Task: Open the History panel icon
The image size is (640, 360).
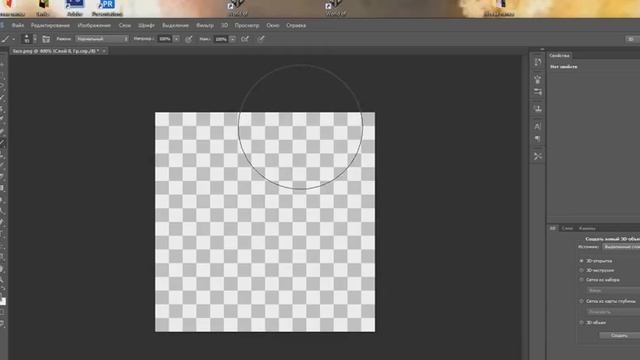Action: pyautogui.click(x=538, y=62)
